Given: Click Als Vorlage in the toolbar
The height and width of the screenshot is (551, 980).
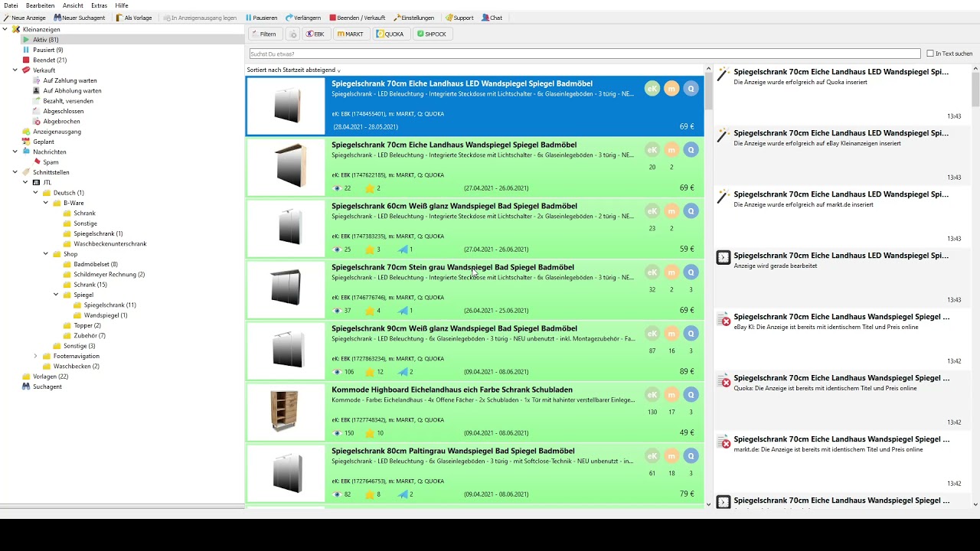Looking at the screenshot, I should coord(134,18).
